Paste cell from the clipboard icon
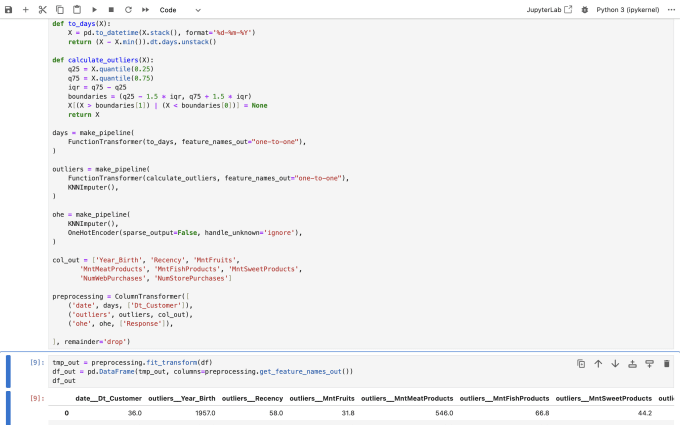Image resolution: width=680 pixels, height=425 pixels. (77, 10)
